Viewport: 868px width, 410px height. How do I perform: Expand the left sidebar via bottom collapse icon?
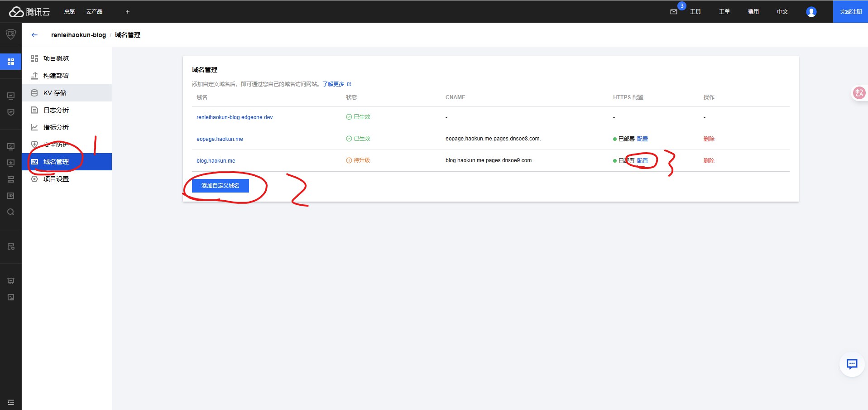click(x=11, y=402)
